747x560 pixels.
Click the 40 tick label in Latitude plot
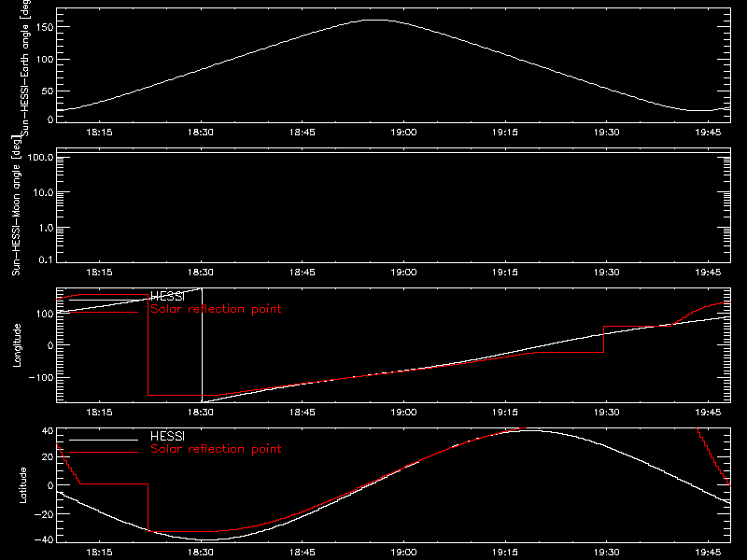tap(48, 431)
